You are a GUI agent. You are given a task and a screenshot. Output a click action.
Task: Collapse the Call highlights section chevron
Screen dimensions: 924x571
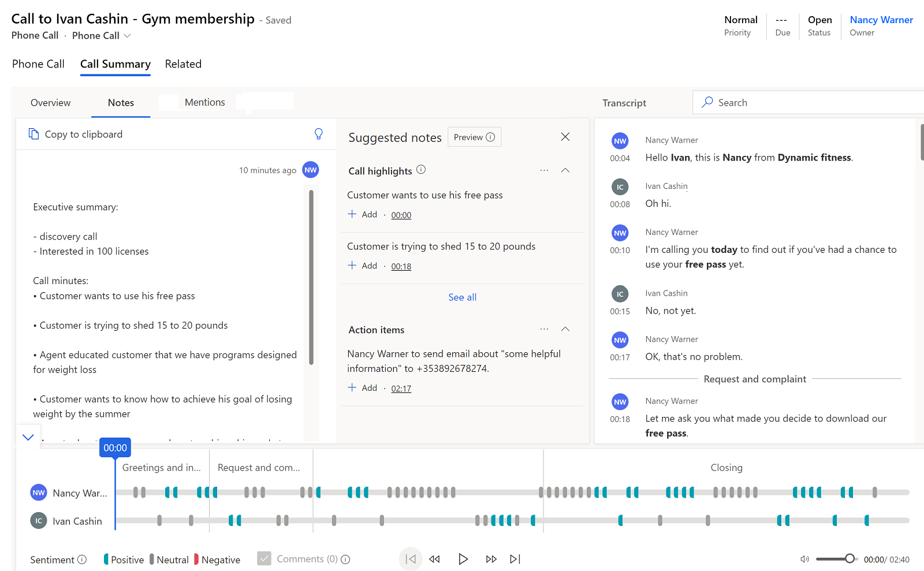pos(565,170)
